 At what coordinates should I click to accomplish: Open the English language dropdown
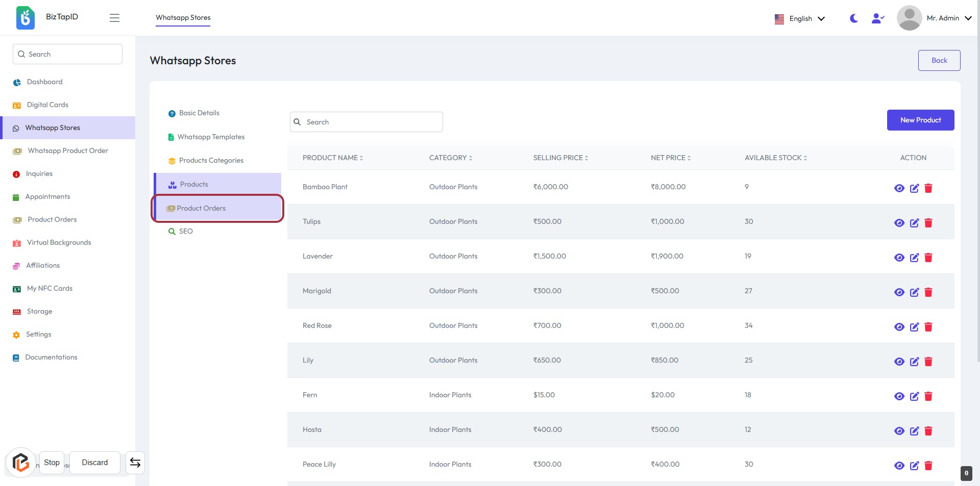800,19
